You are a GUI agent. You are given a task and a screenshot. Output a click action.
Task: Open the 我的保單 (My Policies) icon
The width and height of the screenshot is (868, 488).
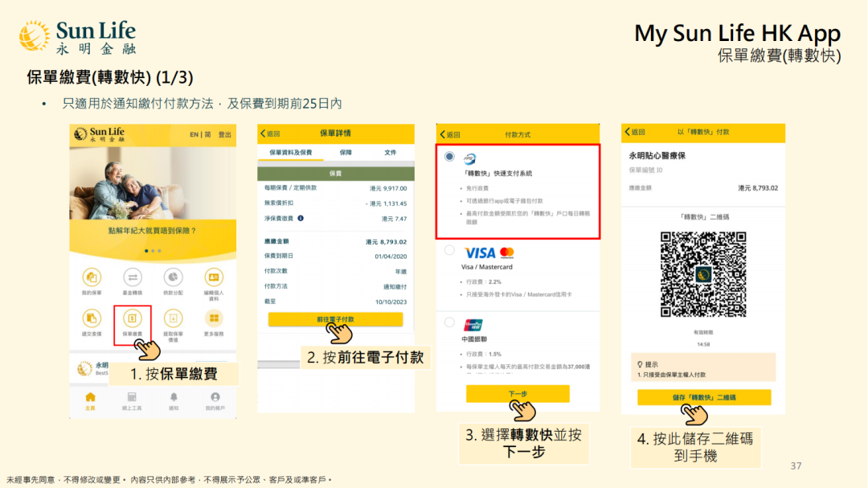click(x=92, y=277)
